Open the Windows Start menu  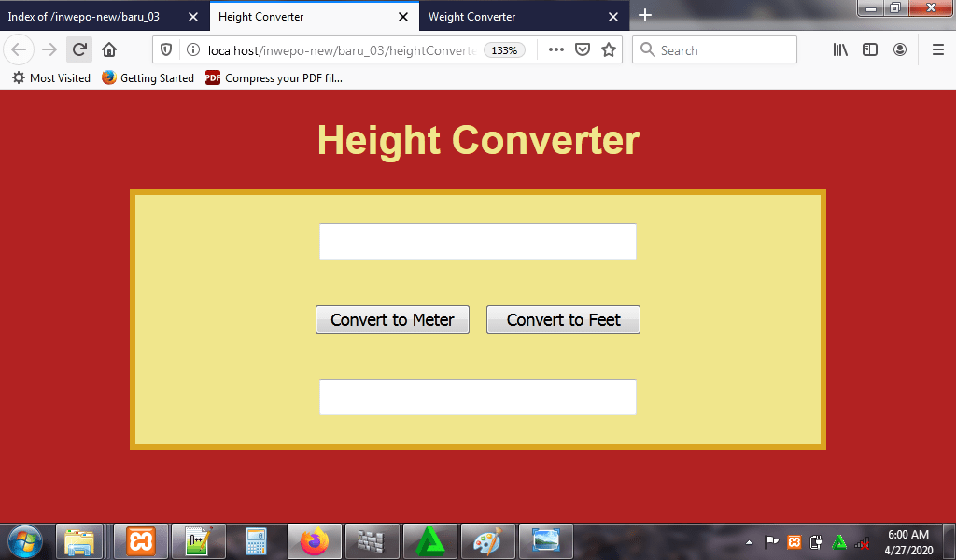pyautogui.click(x=25, y=541)
